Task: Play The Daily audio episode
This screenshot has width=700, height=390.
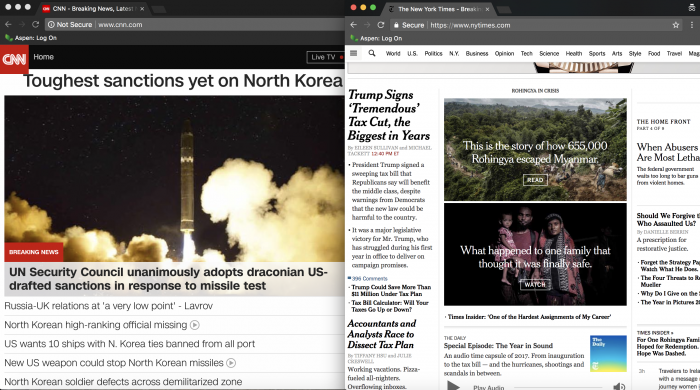Action: [x=453, y=386]
